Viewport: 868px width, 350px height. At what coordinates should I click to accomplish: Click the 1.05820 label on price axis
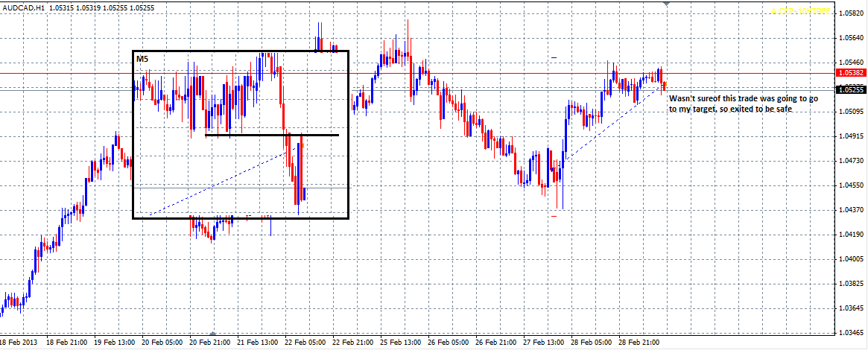(850, 13)
